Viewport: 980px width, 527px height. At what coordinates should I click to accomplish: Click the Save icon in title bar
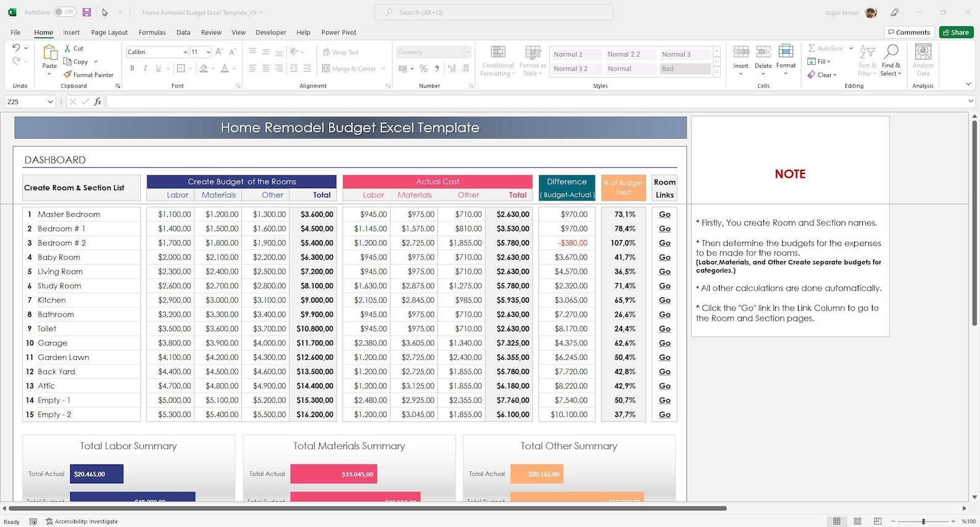point(87,12)
